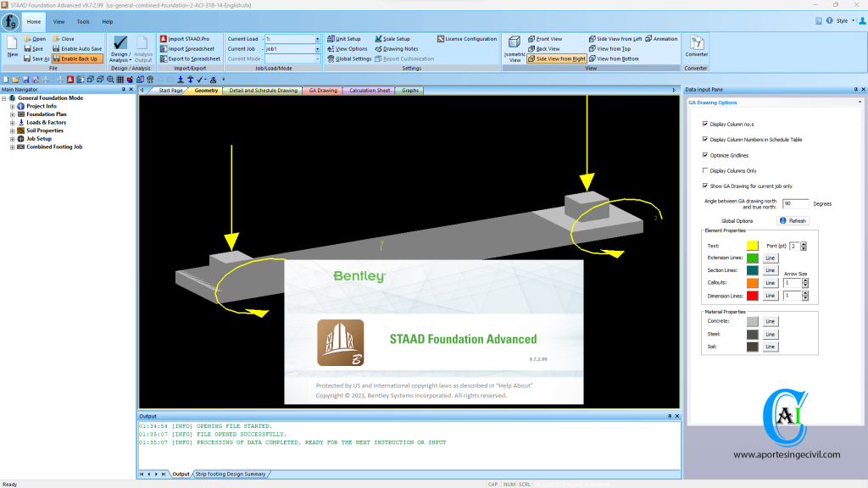Open the Current Job dropdown showing job1

coord(319,48)
